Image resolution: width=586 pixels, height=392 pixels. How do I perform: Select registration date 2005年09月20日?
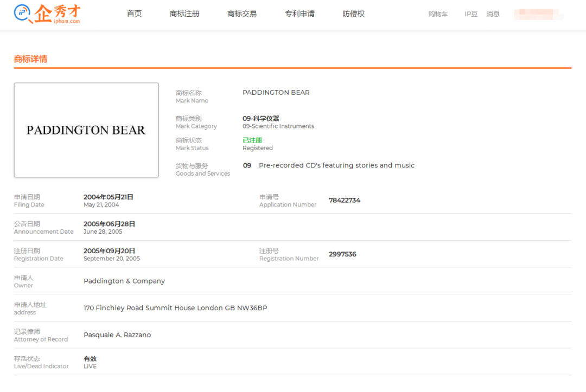point(109,250)
